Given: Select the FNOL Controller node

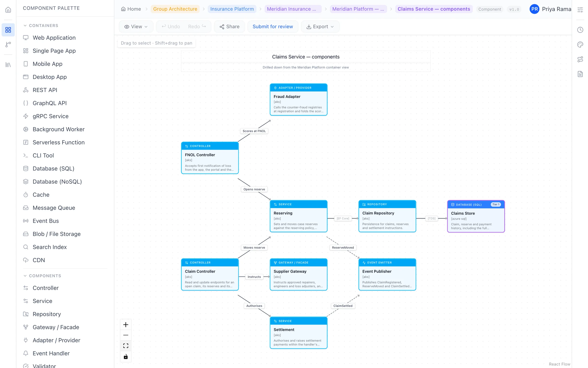Looking at the screenshot, I should point(210,158).
